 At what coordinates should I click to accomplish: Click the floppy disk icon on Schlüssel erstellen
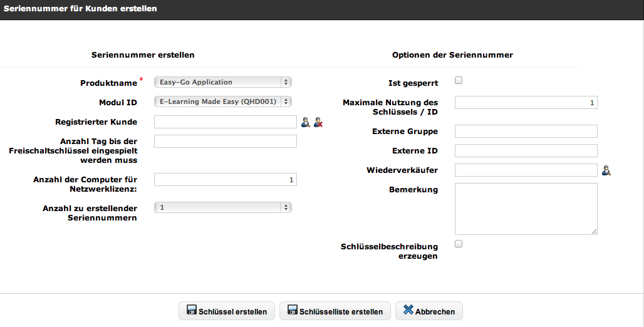(190, 311)
